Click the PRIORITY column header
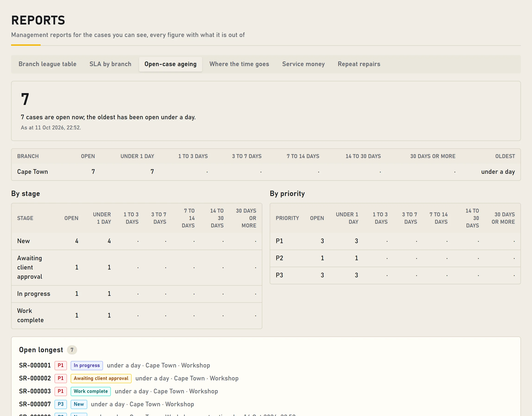This screenshot has height=416, width=532. click(287, 218)
